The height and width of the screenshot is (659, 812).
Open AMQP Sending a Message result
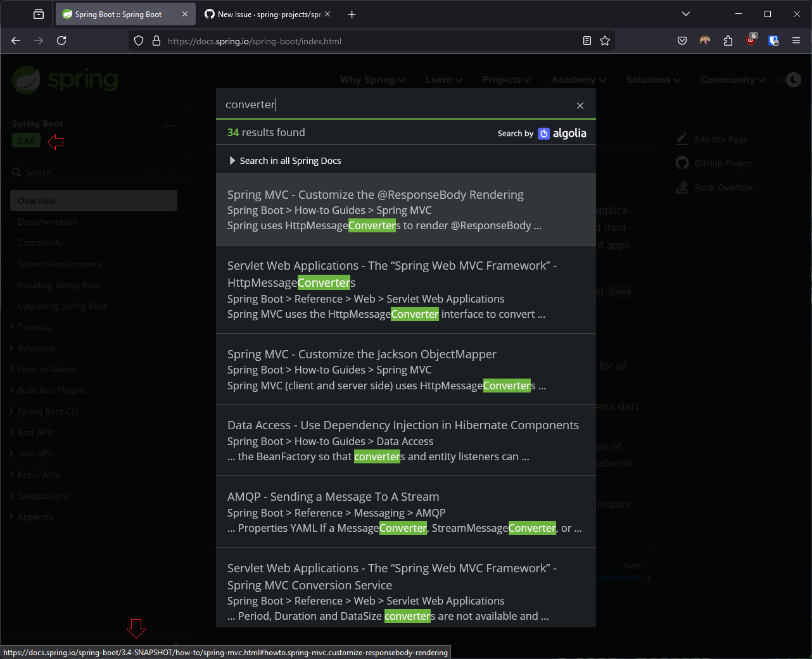333,497
